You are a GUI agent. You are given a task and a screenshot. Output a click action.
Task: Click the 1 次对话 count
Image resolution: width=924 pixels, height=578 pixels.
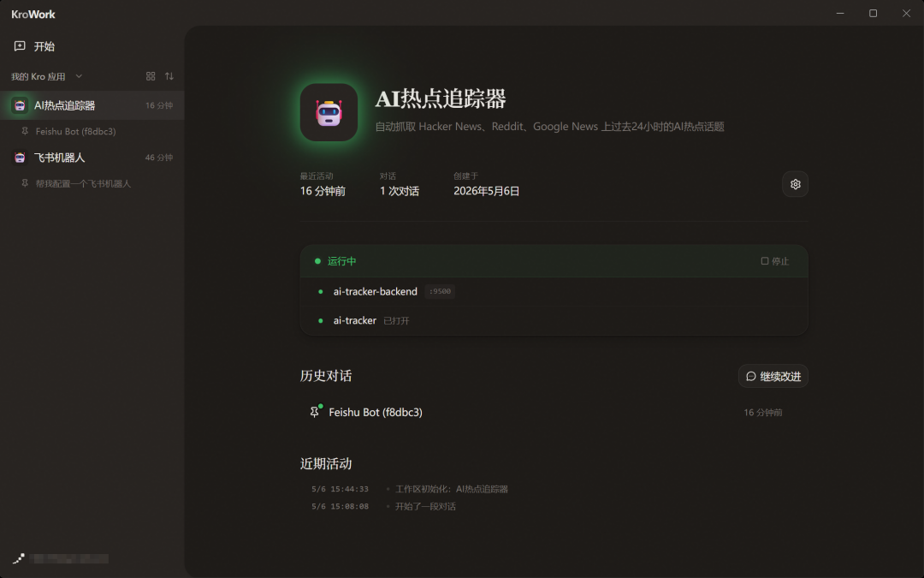pos(399,191)
